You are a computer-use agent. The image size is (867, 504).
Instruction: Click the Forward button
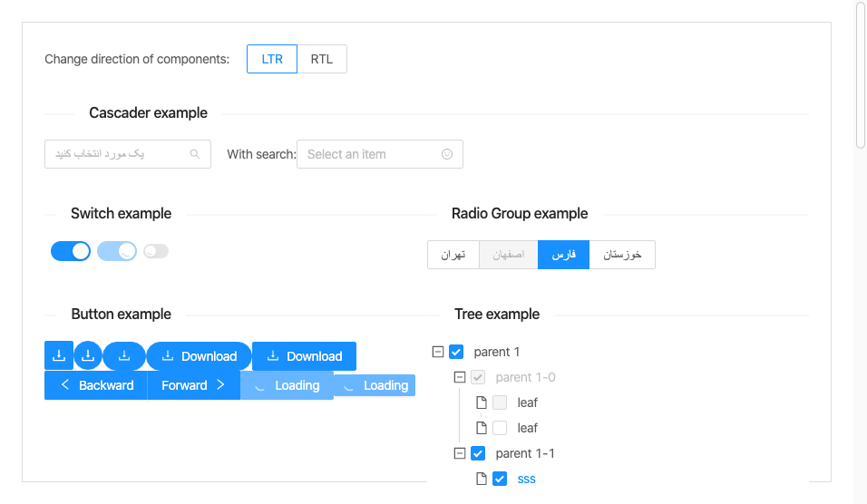193,385
